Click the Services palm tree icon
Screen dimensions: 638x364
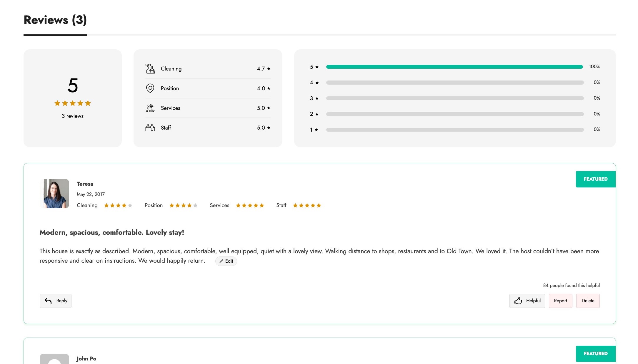pyautogui.click(x=150, y=108)
